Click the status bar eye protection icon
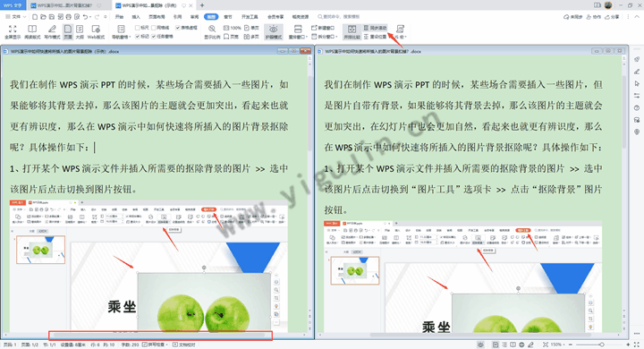The height and width of the screenshot is (349, 644). pos(480,345)
